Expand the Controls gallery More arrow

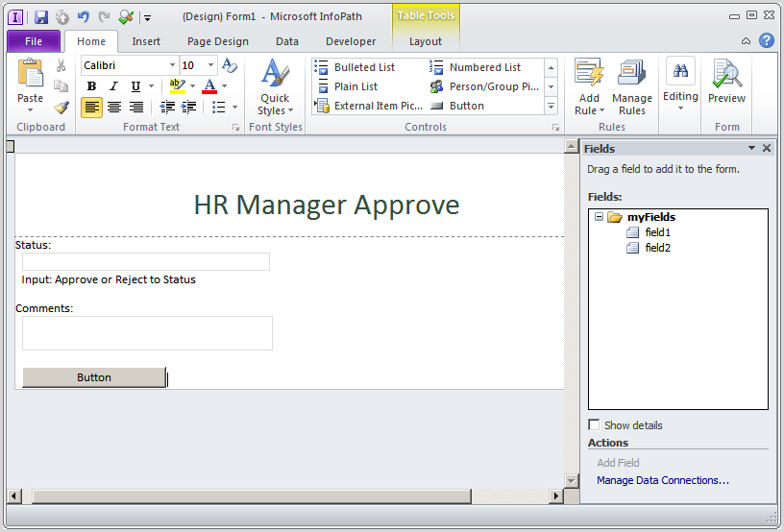[x=551, y=106]
